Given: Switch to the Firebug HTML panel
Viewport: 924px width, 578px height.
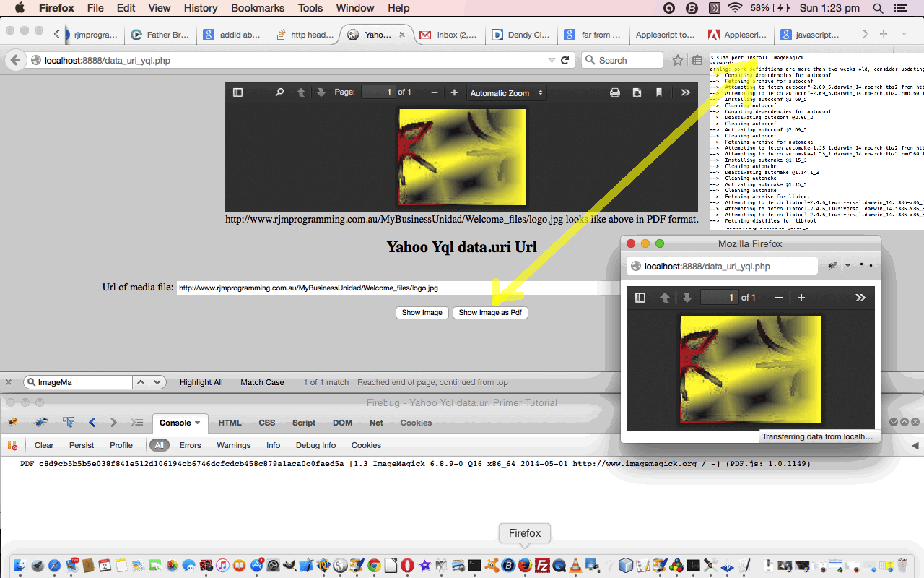Looking at the screenshot, I should click(230, 423).
